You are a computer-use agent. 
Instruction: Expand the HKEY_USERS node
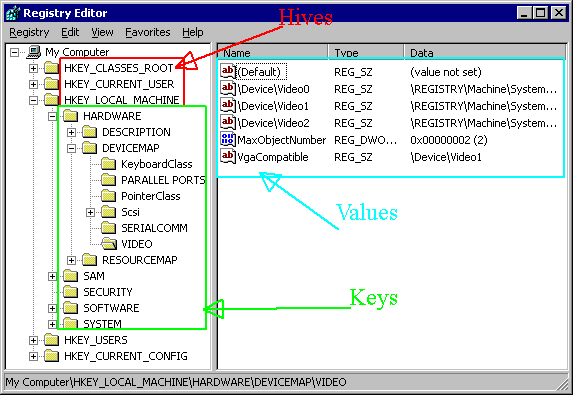33,340
